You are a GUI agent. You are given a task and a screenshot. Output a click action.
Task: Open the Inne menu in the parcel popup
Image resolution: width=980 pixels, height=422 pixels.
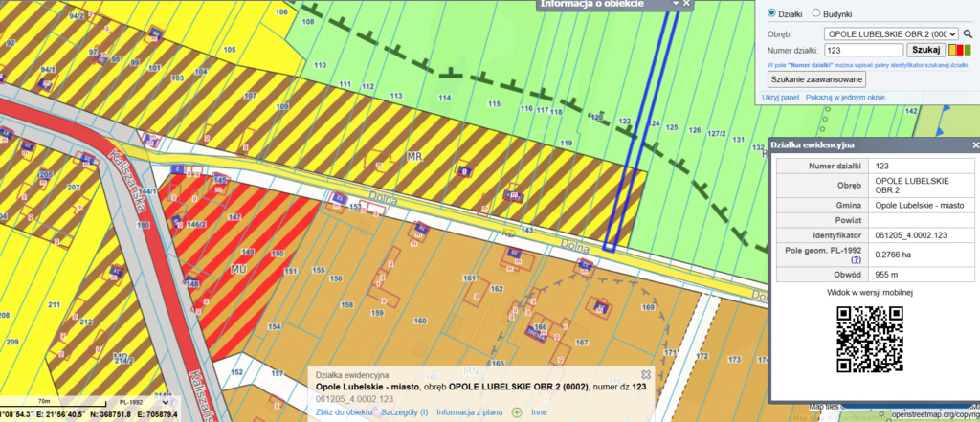tap(539, 412)
